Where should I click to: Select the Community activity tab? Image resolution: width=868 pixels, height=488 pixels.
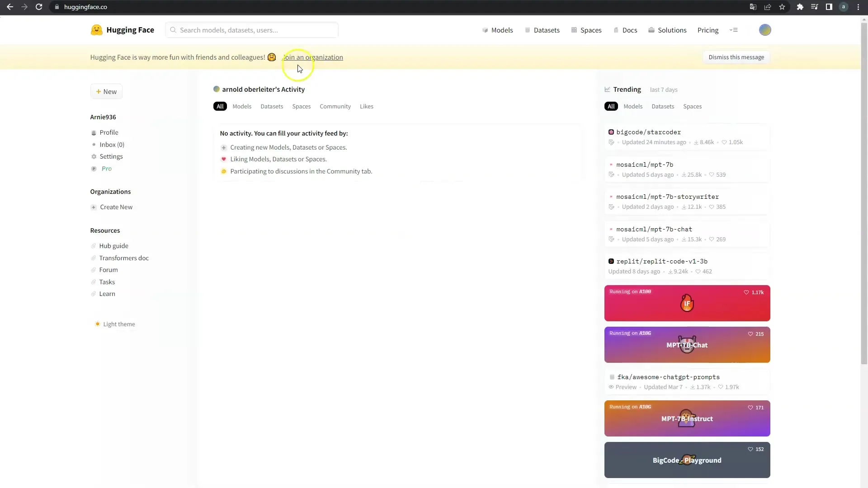click(x=335, y=106)
